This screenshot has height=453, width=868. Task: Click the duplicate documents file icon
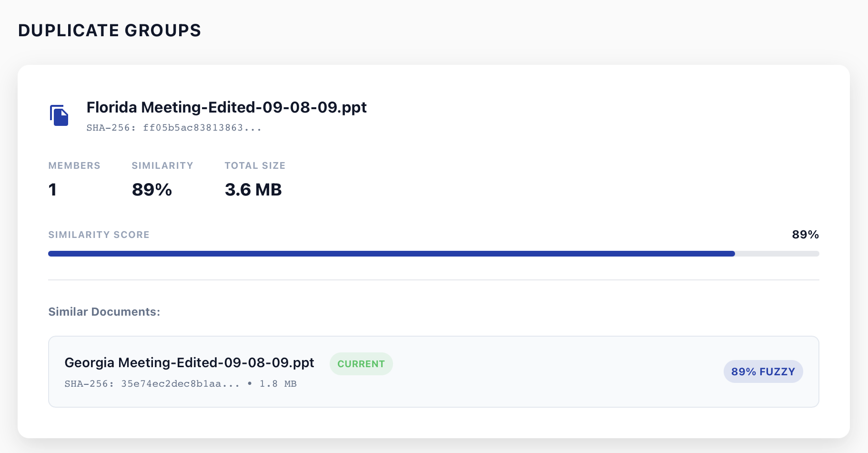click(59, 115)
